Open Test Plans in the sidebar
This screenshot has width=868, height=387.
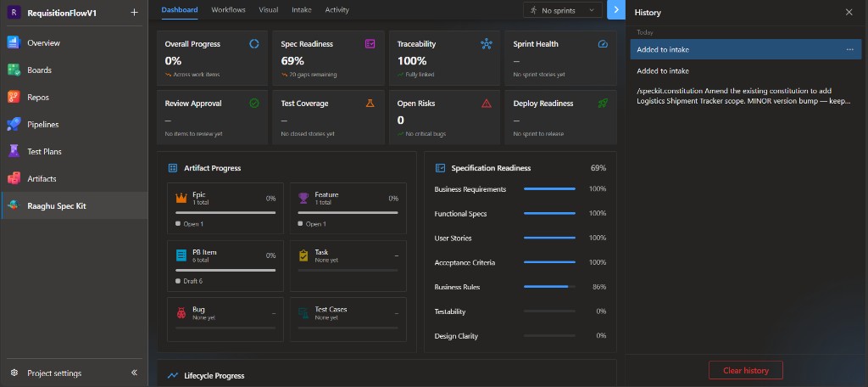(74, 151)
